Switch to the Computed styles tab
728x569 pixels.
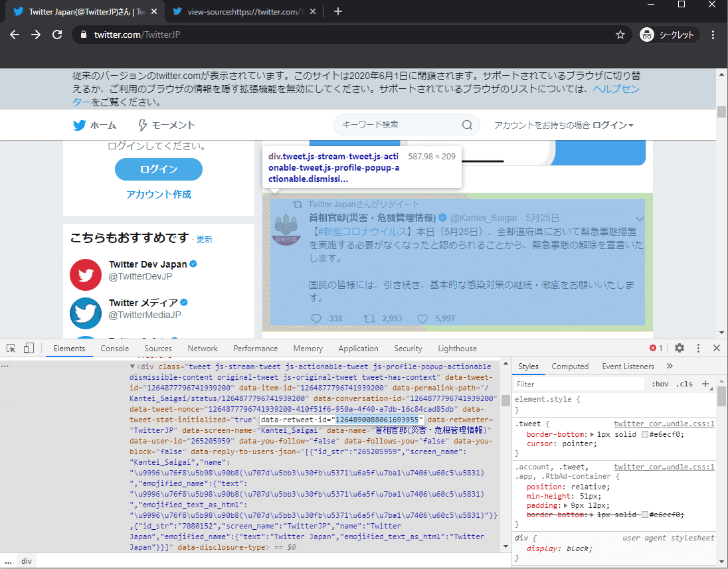[x=570, y=366]
